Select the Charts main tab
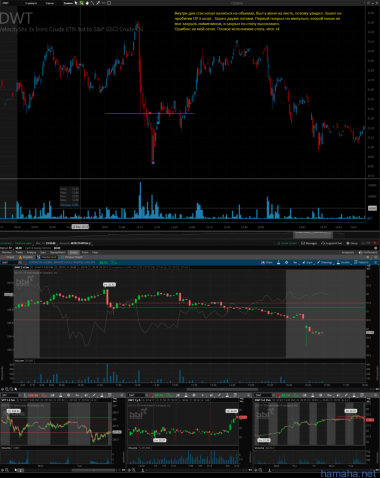The height and width of the screenshot is (478, 380). click(x=74, y=252)
